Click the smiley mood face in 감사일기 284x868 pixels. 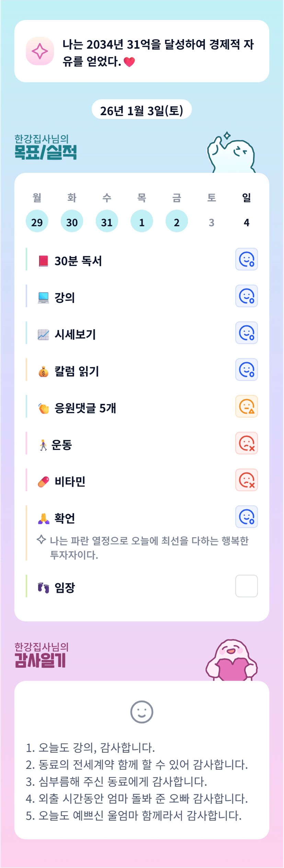tap(141, 712)
